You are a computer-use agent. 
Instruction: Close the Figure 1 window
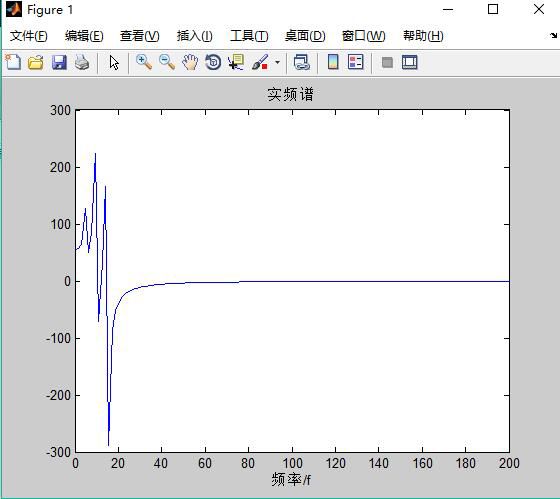tap(539, 9)
